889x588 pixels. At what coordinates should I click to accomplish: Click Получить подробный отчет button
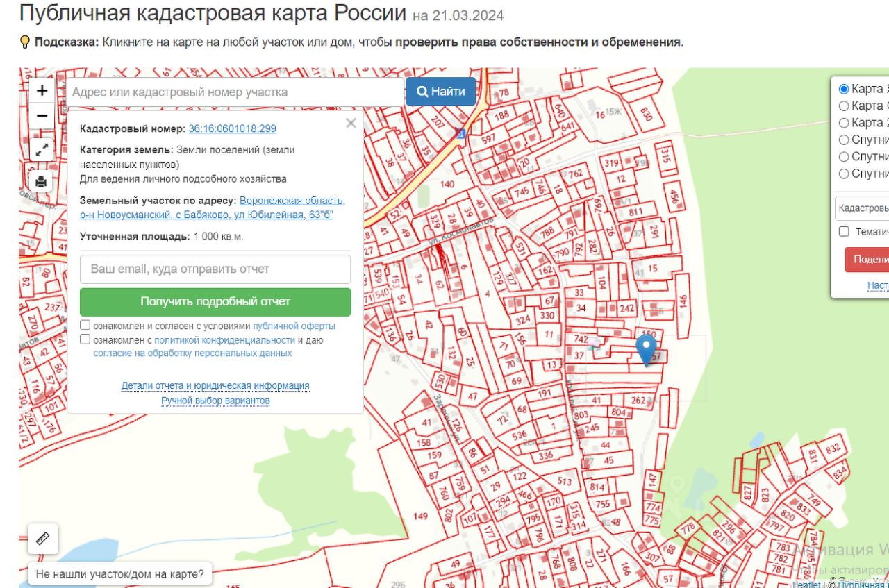coord(215,302)
